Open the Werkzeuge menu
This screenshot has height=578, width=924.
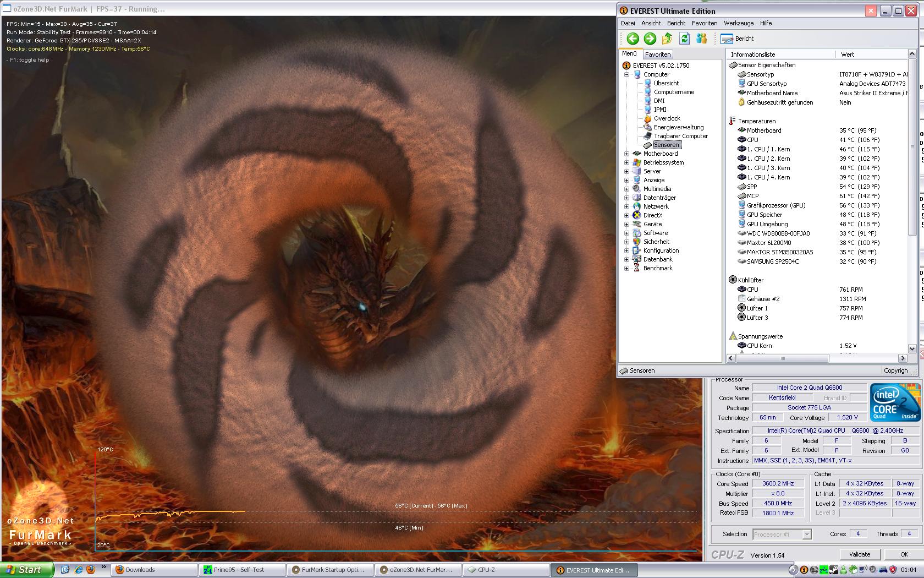pos(739,23)
